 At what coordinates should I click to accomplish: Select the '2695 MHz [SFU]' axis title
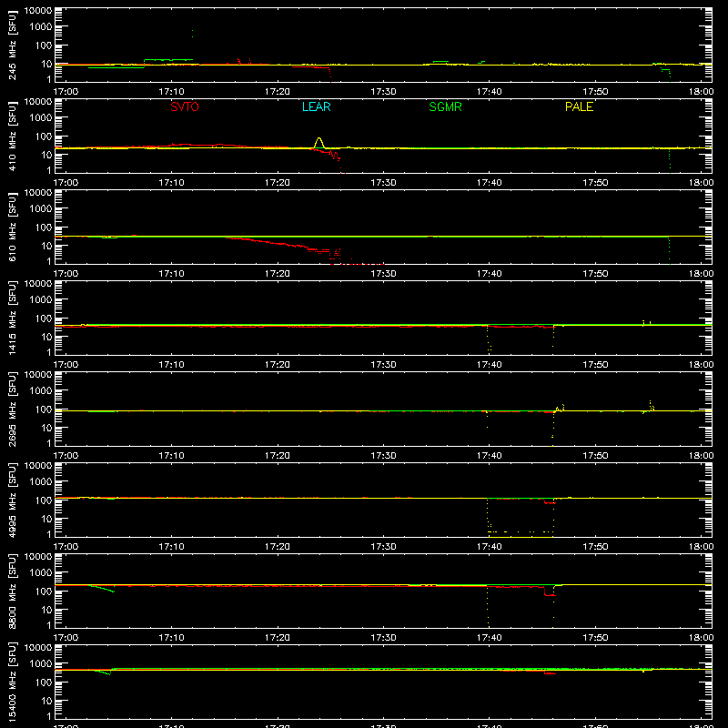[13, 409]
